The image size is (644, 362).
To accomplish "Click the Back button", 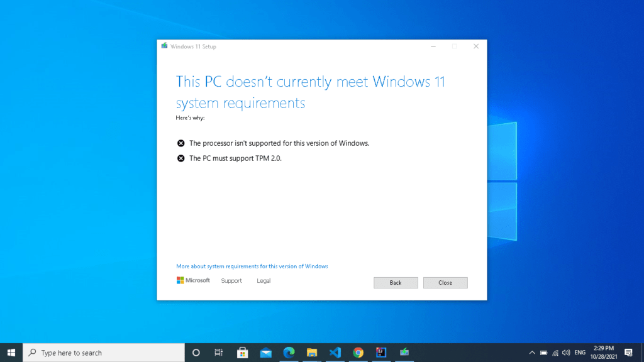I will click(396, 282).
